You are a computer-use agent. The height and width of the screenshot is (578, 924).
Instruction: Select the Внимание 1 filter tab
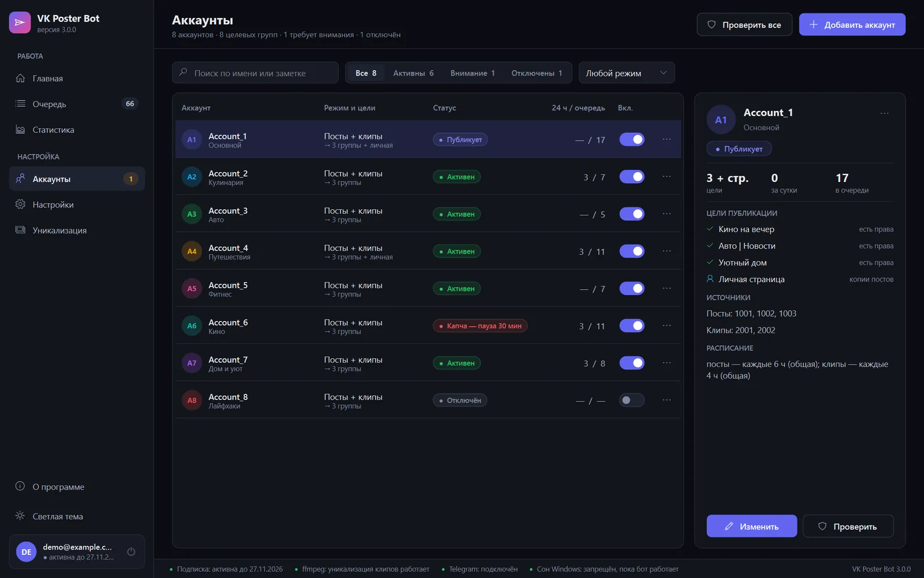[x=472, y=73]
